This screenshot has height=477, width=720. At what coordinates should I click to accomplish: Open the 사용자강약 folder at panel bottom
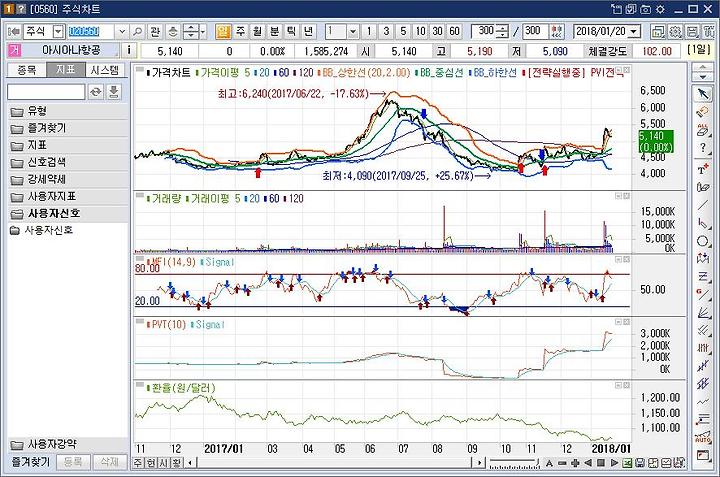tap(68, 444)
